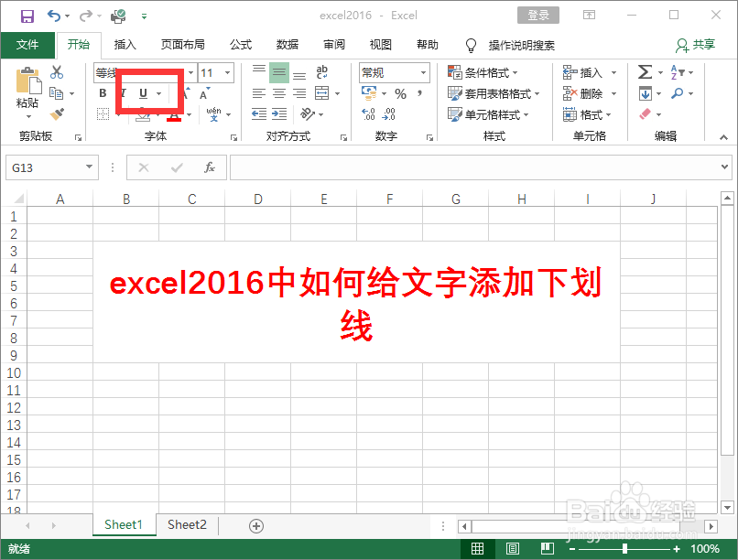Decrease indent
738x560 pixels.
[259, 114]
